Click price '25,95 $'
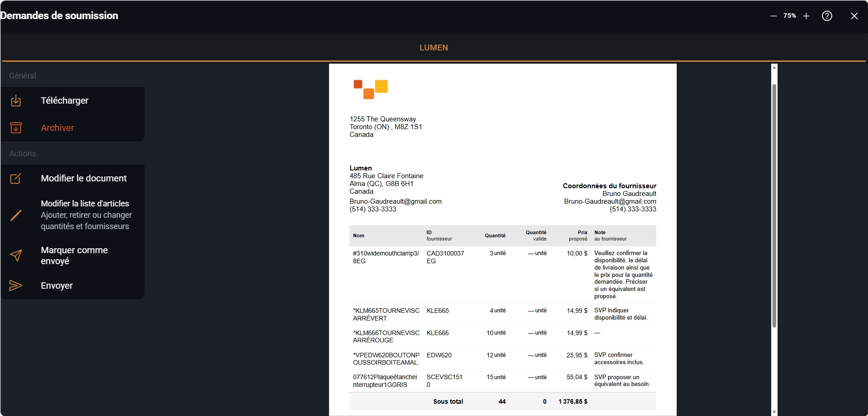This screenshot has height=416, width=868. coord(577,355)
